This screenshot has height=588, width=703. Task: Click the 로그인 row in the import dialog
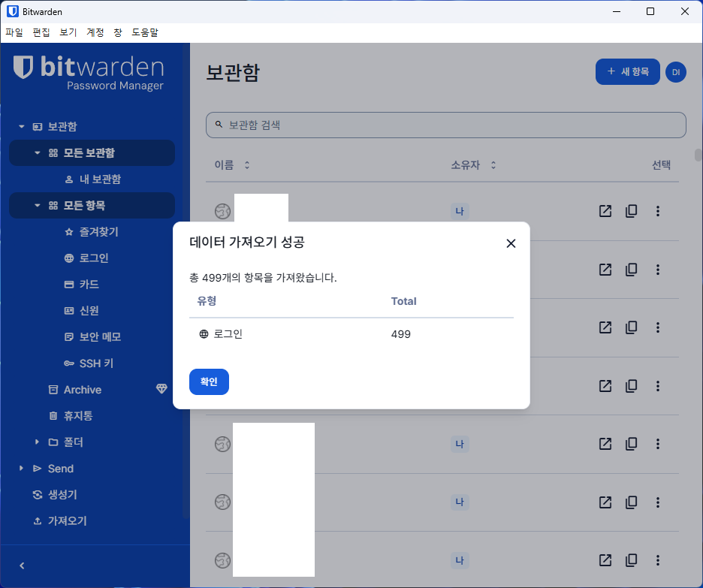pos(351,334)
